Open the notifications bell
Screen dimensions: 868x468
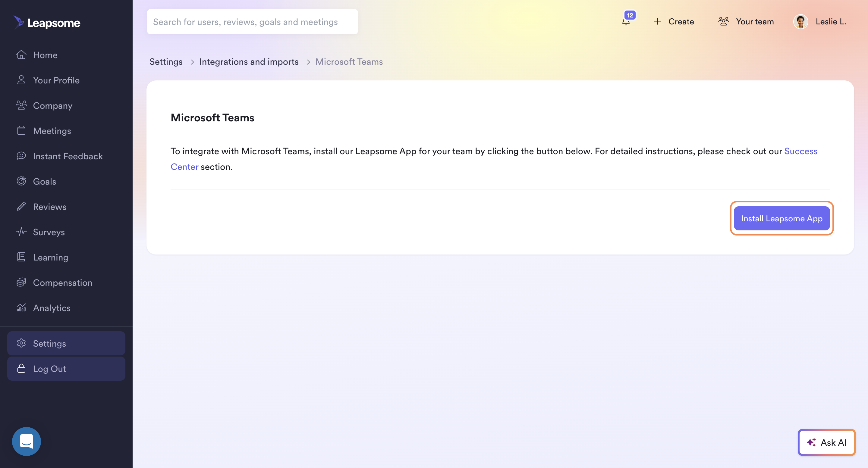(626, 22)
